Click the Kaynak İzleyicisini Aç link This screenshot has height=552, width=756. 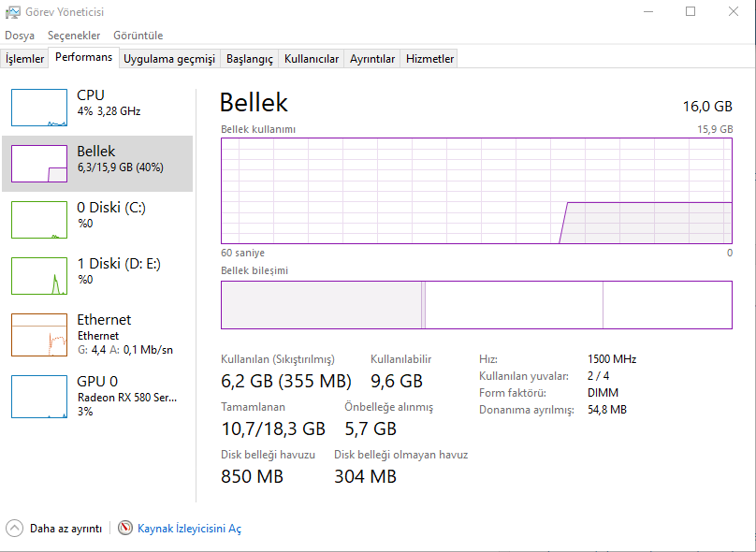tap(189, 529)
